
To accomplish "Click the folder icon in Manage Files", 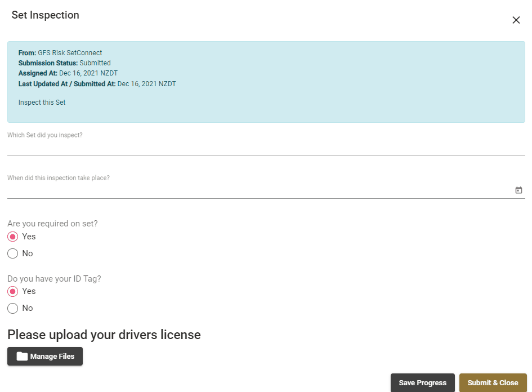I will pyautogui.click(x=22, y=356).
